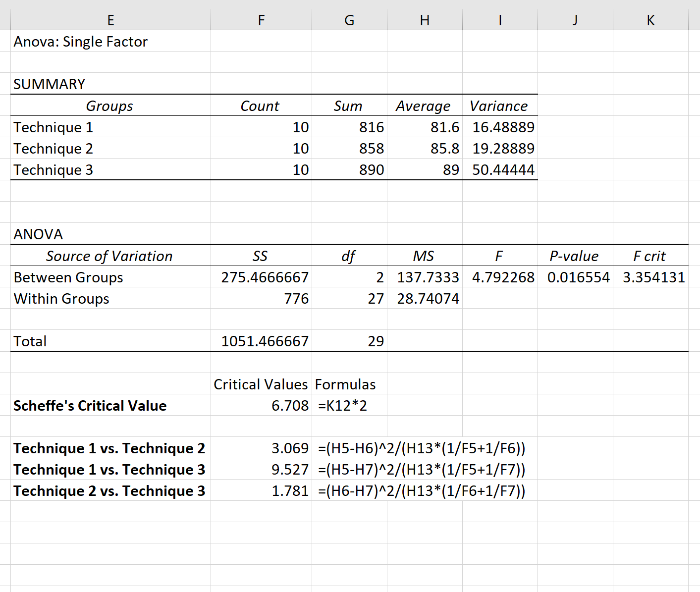Click the Scheffe's Critical Value label
The width and height of the screenshot is (700, 592).
[110, 405]
